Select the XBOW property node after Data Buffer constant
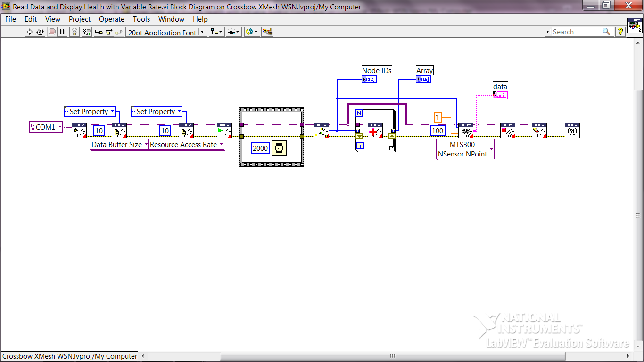This screenshot has width=644, height=362. (x=119, y=130)
